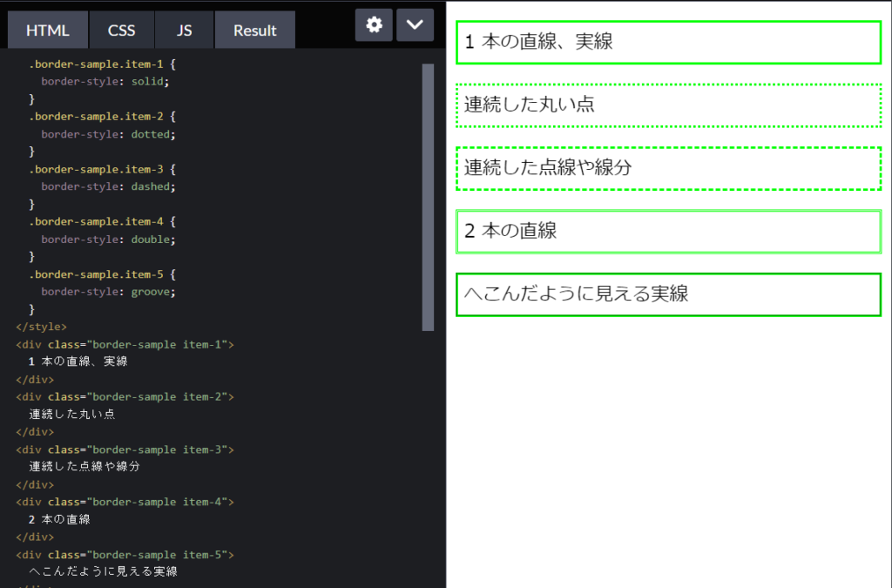Click the double border box '2 本の直線'

click(x=668, y=232)
